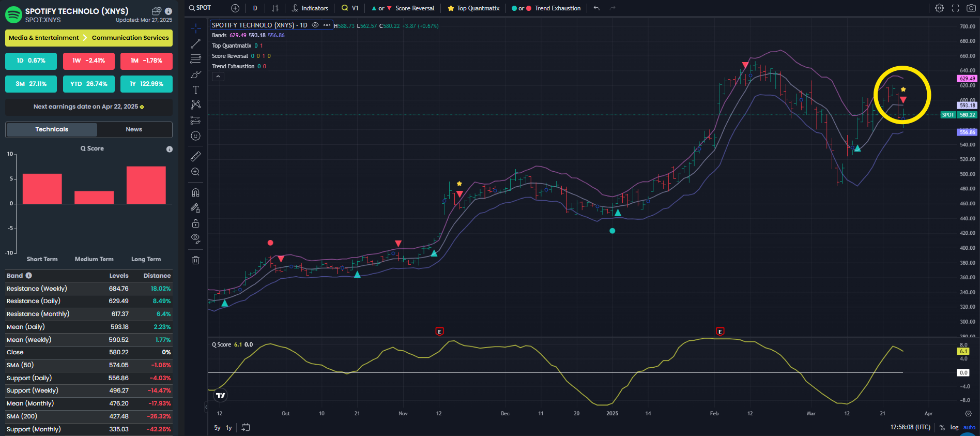Click the Trend Exhaustion toolbar button
This screenshot has height=436, width=980.
pos(546,8)
